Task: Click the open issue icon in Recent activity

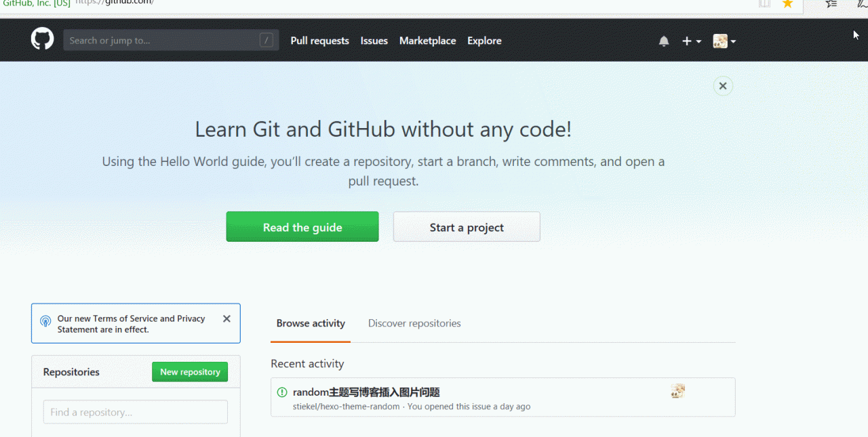Action: click(282, 392)
